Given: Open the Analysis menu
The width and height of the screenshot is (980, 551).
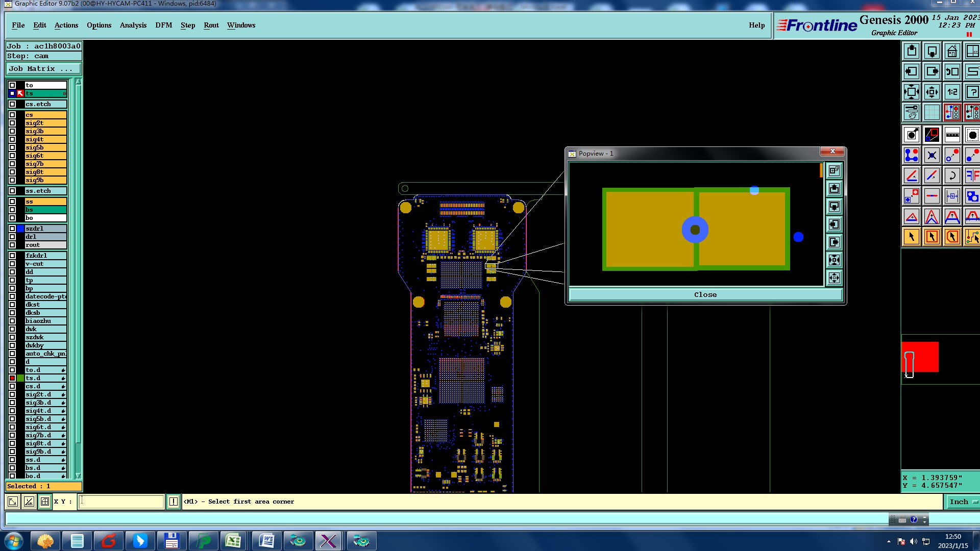Looking at the screenshot, I should point(133,26).
